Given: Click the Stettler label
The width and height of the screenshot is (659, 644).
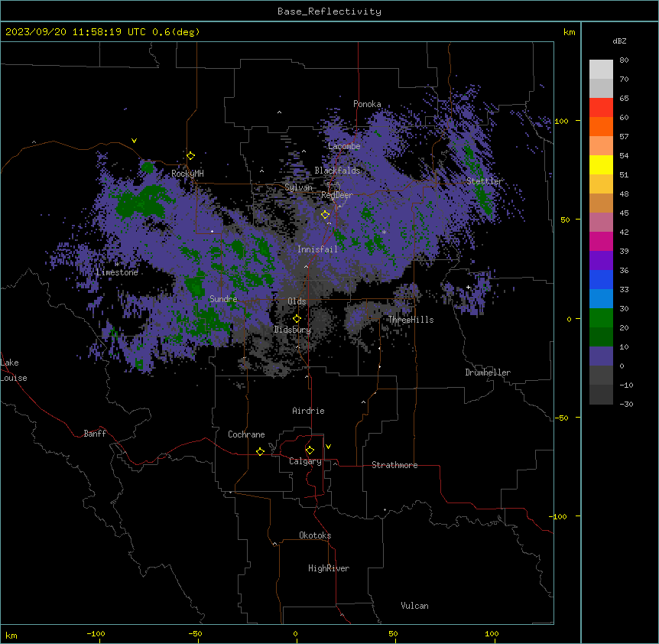Looking at the screenshot, I should 484,181.
